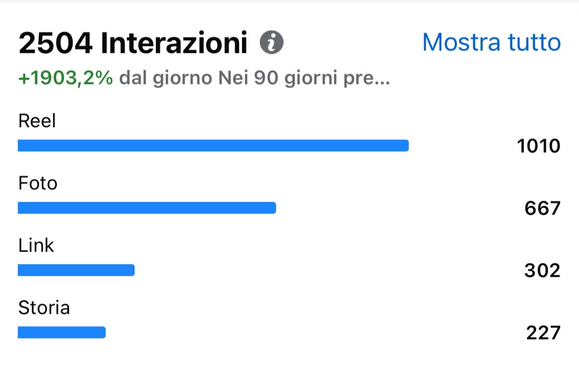Select the Storia blue bar
579x392 pixels.
coord(62,332)
